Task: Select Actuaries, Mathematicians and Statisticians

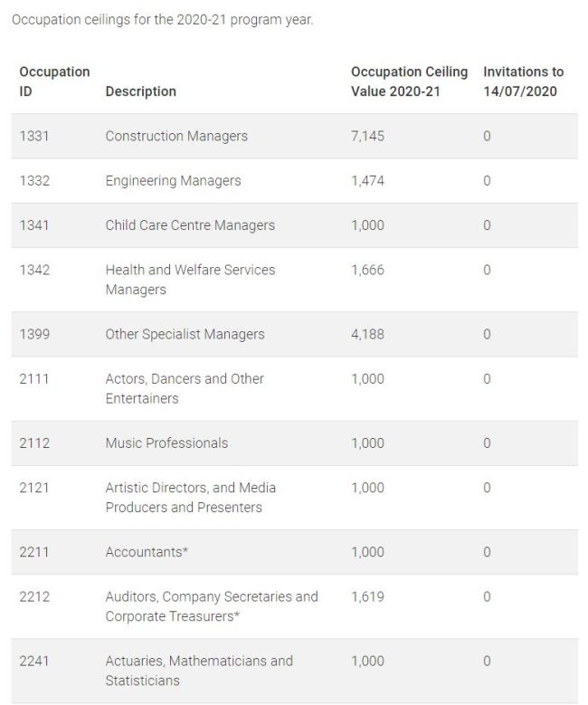Action: click(x=199, y=670)
